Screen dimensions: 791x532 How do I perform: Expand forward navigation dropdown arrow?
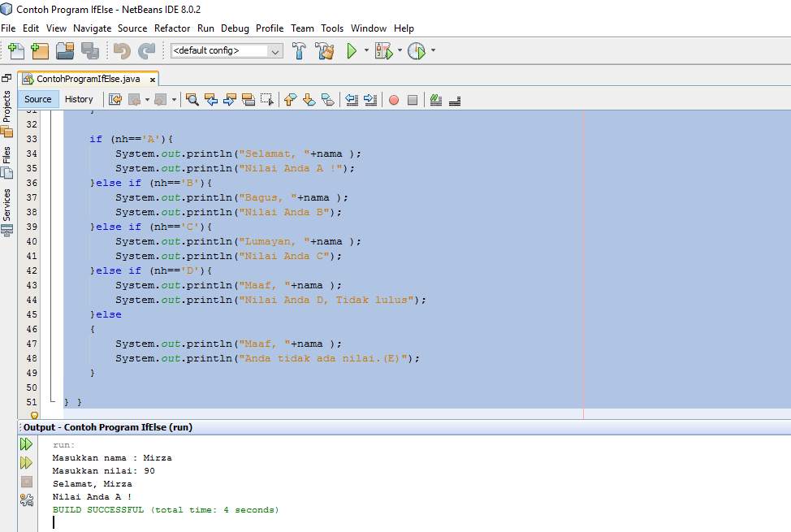tap(174, 100)
